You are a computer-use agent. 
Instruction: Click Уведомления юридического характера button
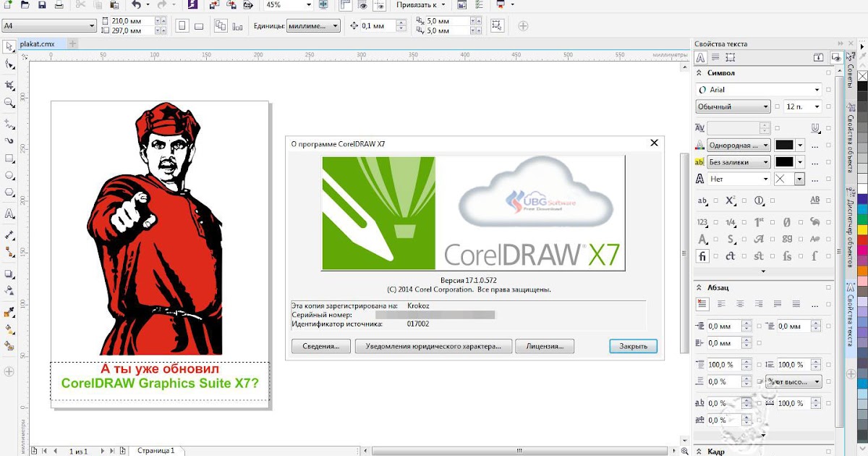tap(433, 347)
